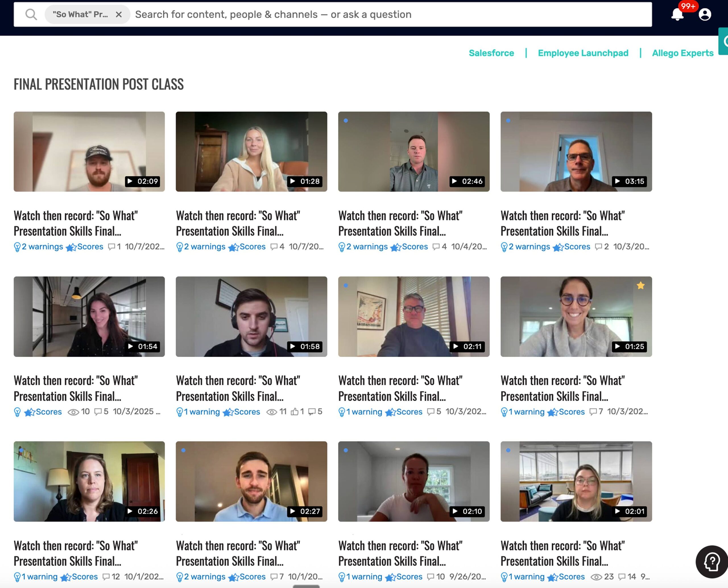Remove the "So What" Pr... search filter chip

click(119, 15)
